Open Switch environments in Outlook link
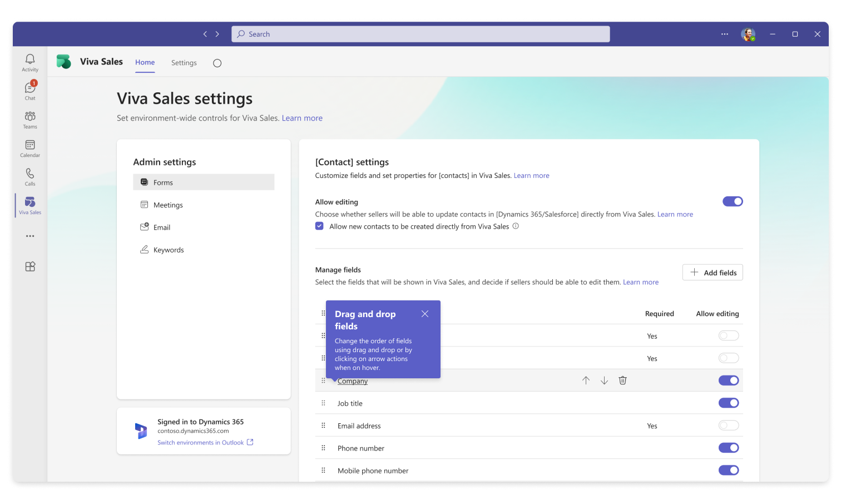The width and height of the screenshot is (841, 504). coord(205,442)
